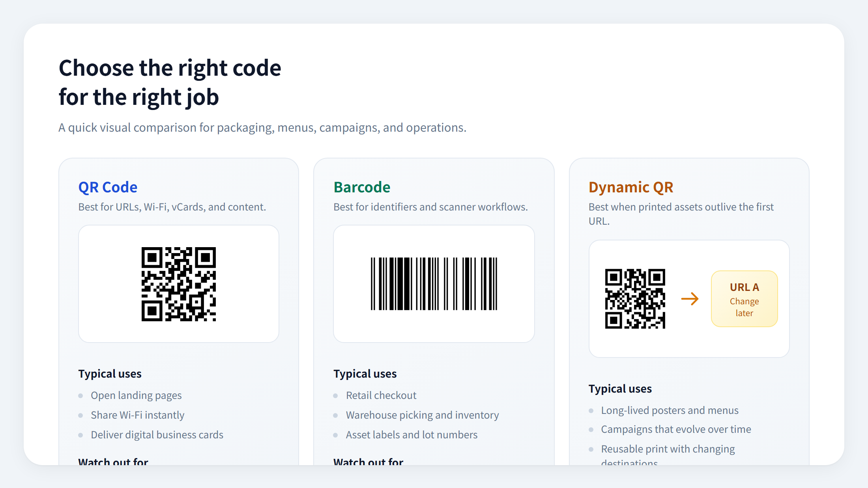Click 'Typical uses' heading in Dynamic QR card
This screenshot has width=868, height=488.
point(620,389)
